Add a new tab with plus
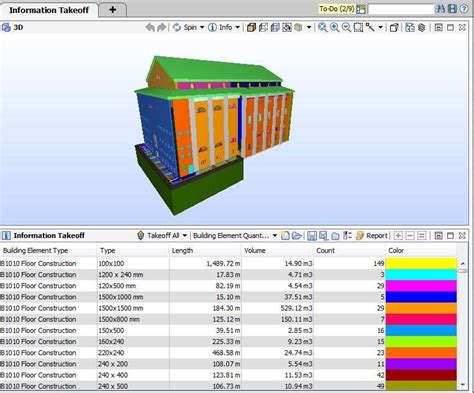This screenshot has width=474, height=393. [113, 10]
